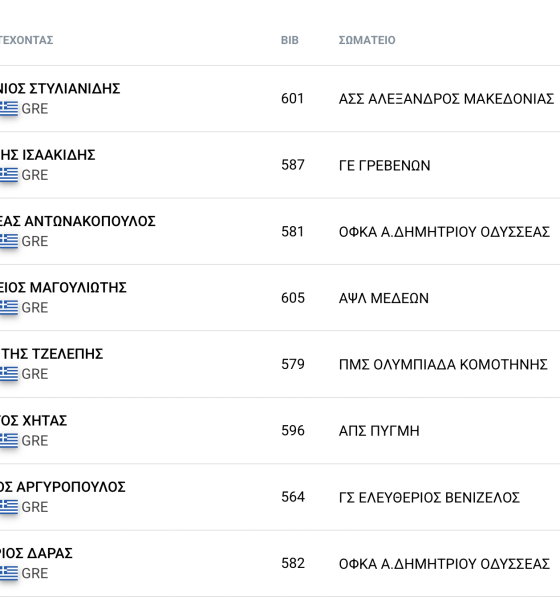
Task: Click the ΣΩΜΑΤΕΙΟ column header
Action: [x=367, y=40]
